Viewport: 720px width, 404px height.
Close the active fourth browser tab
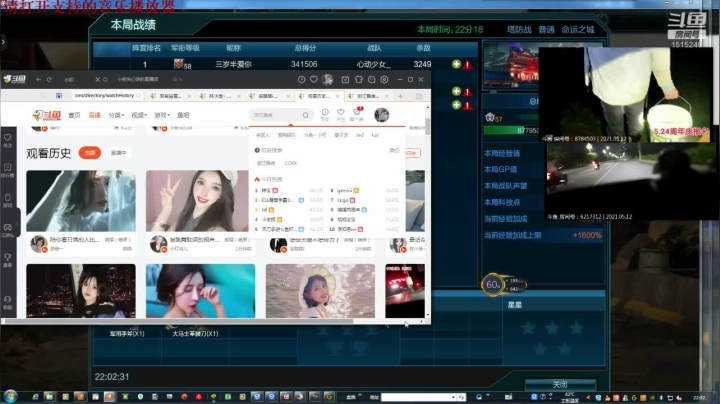click(x=337, y=96)
